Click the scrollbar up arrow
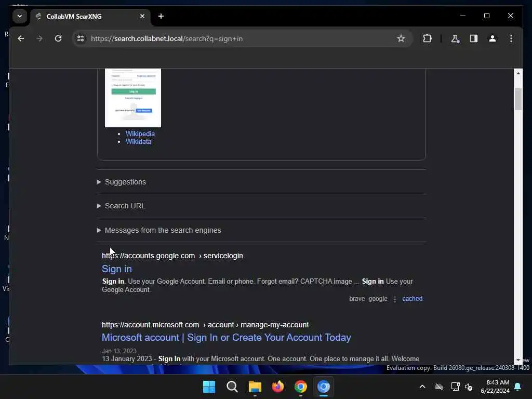Viewport: 532px width, 399px height. 518,73
